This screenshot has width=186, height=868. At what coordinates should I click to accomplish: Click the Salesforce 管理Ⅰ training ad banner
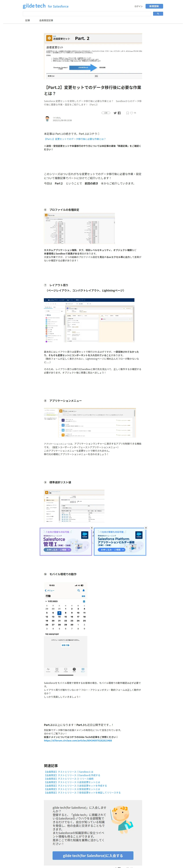pyautogui.click(x=66, y=542)
